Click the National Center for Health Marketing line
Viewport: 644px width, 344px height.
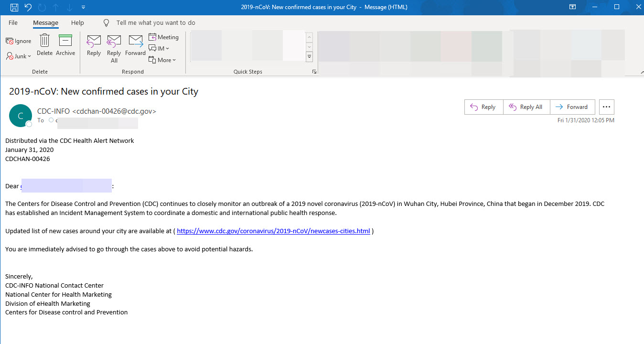pos(59,295)
